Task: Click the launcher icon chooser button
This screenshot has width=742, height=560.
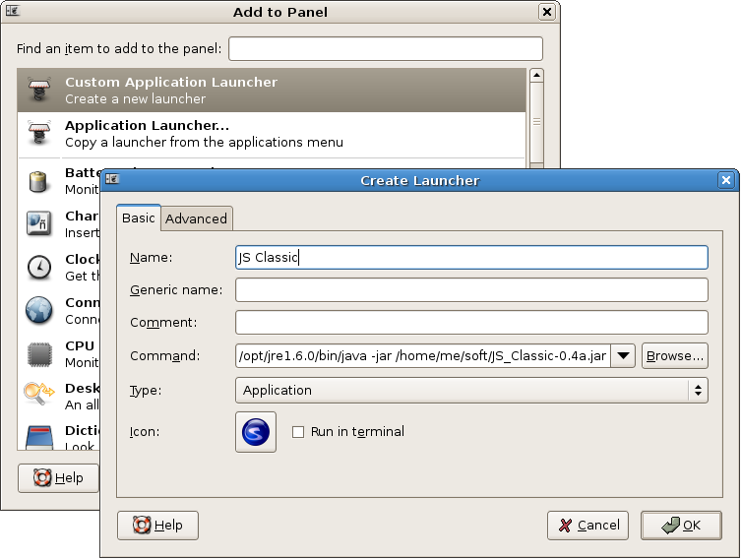Action: pos(256,431)
